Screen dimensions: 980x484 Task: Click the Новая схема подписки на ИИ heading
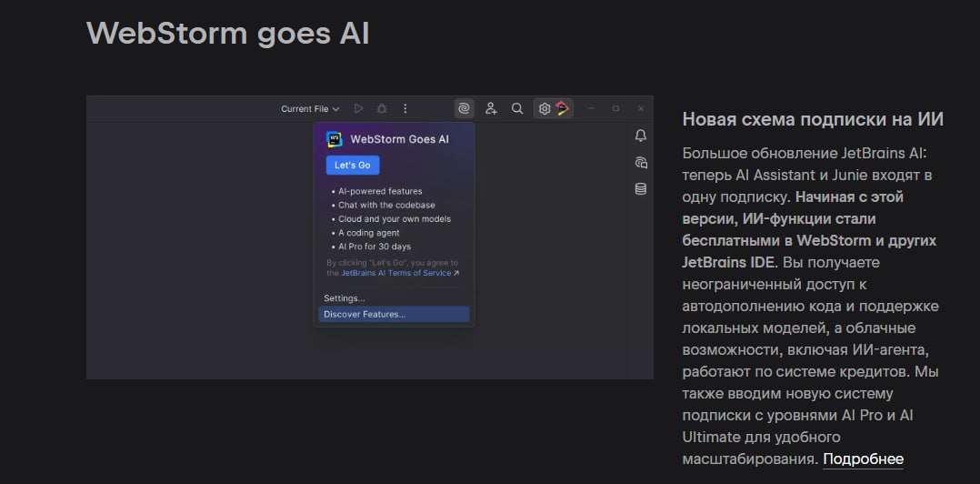coord(813,119)
